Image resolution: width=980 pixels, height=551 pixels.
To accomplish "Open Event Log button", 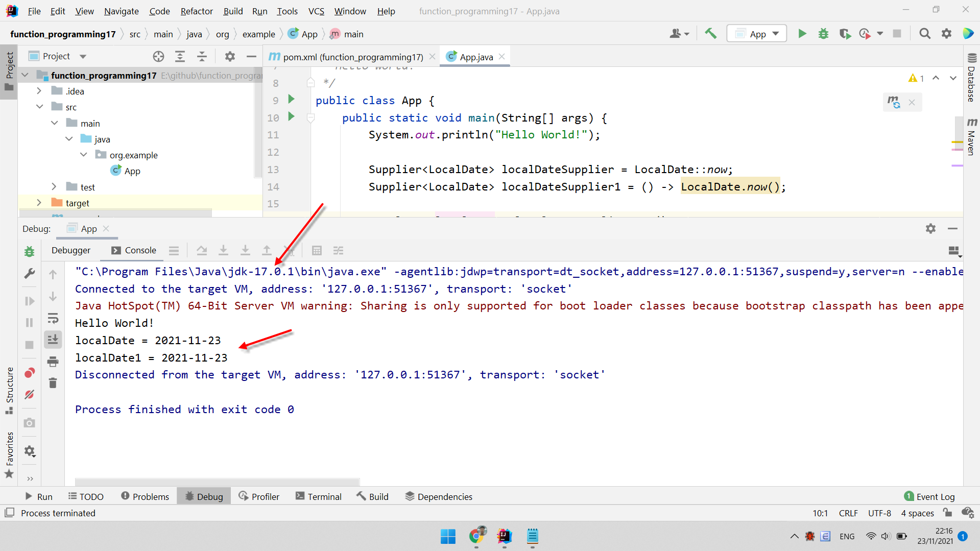I will [929, 496].
